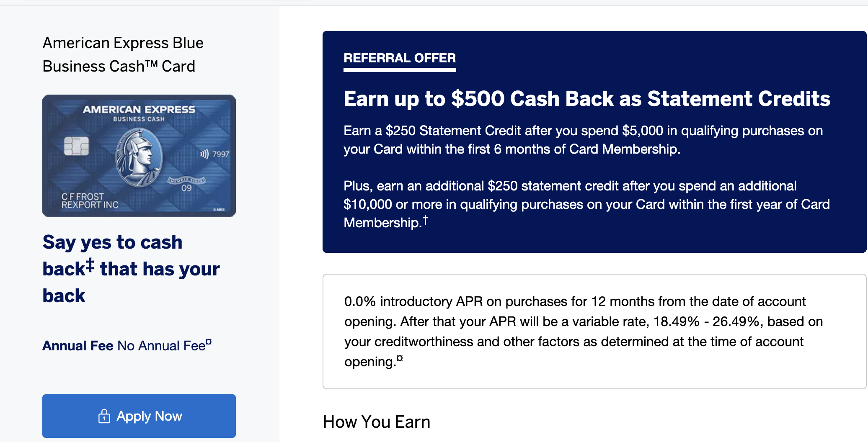Click the Apply Now button
Viewport: 868px width, 442px height.
(139, 416)
